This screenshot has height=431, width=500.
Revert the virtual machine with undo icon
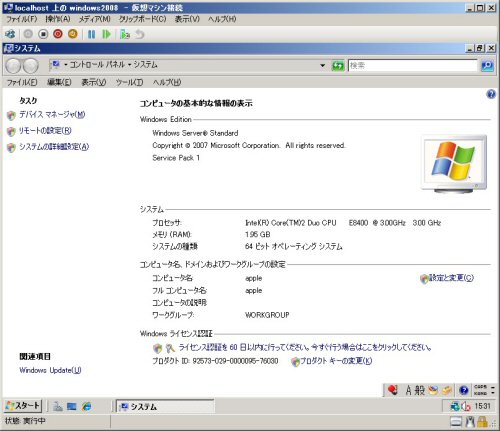click(140, 34)
